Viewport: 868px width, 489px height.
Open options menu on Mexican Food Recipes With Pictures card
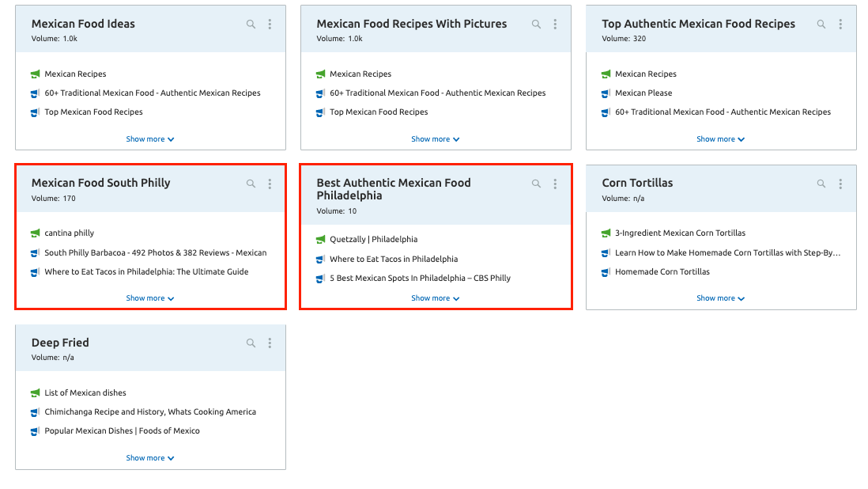pos(555,25)
